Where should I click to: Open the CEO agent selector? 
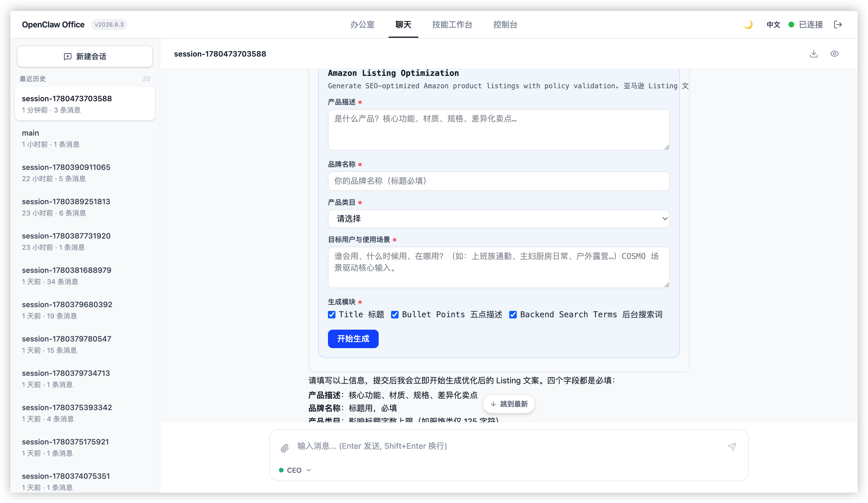coord(295,470)
